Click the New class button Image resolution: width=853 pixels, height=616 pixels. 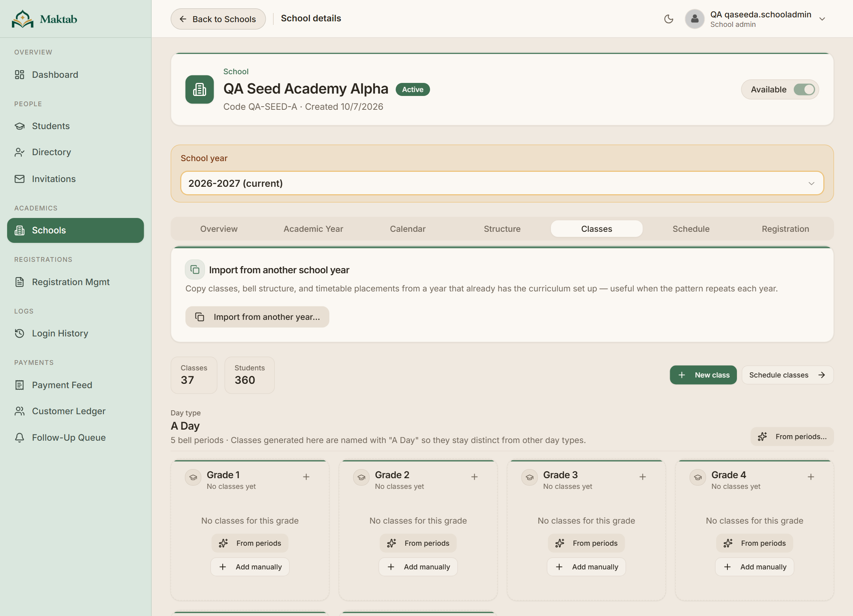point(703,375)
